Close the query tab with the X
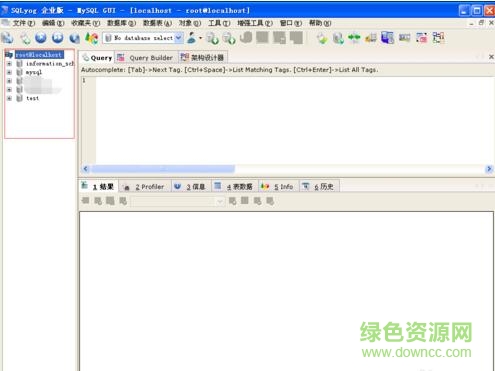The height and width of the screenshot is (371, 495). [x=491, y=57]
